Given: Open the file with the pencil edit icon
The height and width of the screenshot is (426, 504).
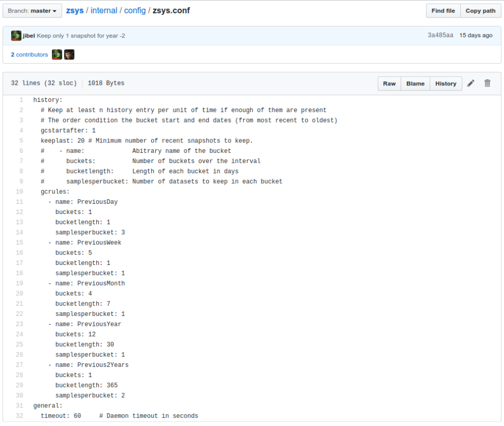Looking at the screenshot, I should coord(471,83).
